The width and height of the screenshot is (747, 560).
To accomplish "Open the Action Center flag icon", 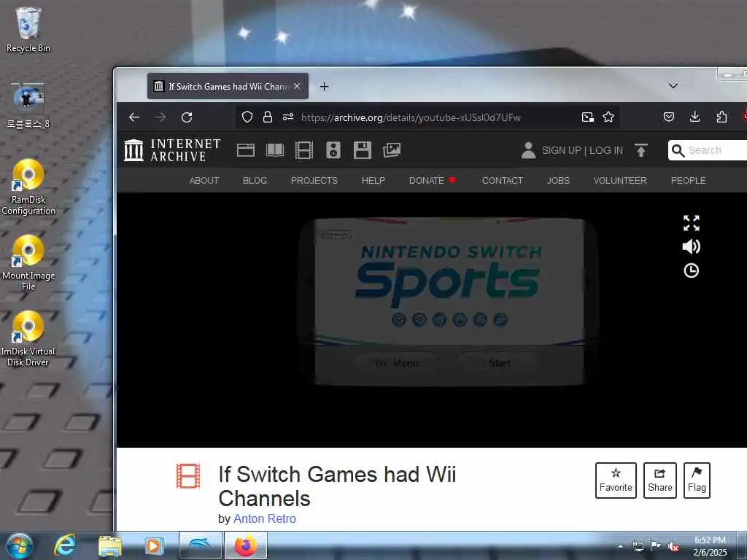I will [x=656, y=546].
